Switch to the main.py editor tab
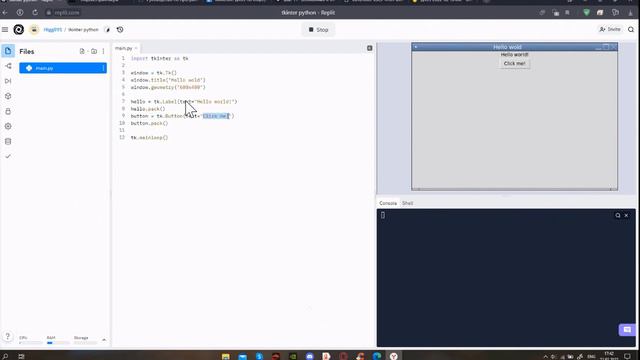This screenshot has width=640, height=360. [x=123, y=48]
